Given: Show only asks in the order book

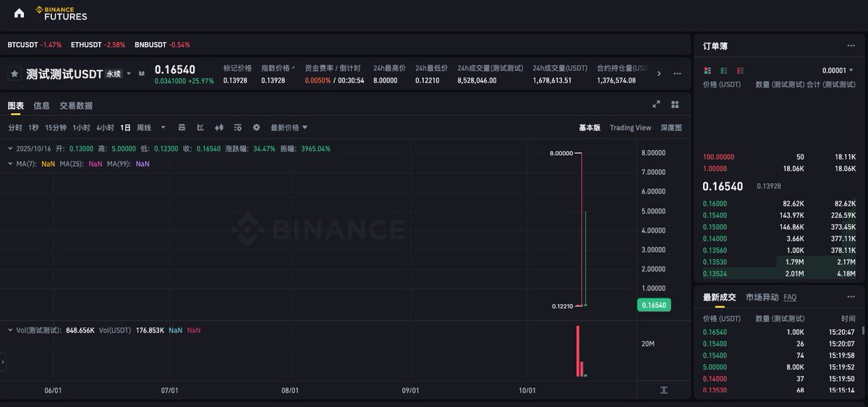Looking at the screenshot, I should pos(740,70).
